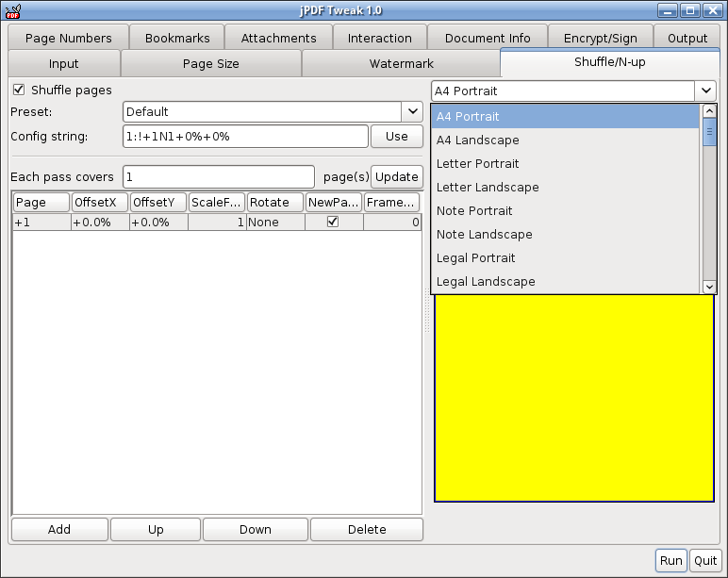
Task: Open the Page Size tab
Action: click(211, 63)
